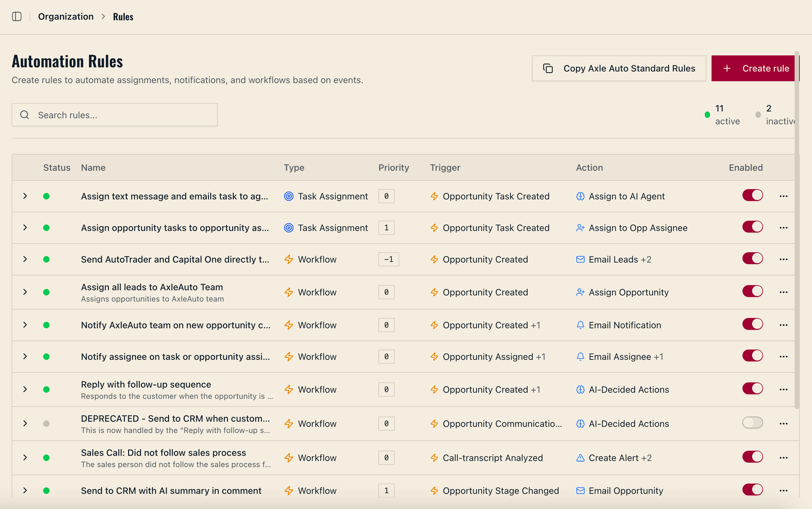Enable the DEPRECATED Send to CRM rule toggle
Image resolution: width=812 pixels, height=509 pixels.
752,423
